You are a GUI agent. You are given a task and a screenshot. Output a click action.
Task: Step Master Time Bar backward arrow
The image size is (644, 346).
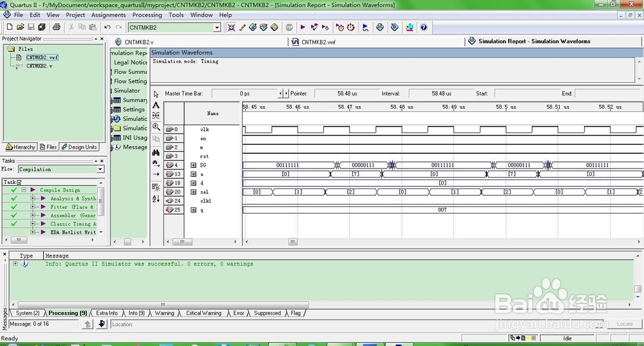pyautogui.click(x=281, y=93)
